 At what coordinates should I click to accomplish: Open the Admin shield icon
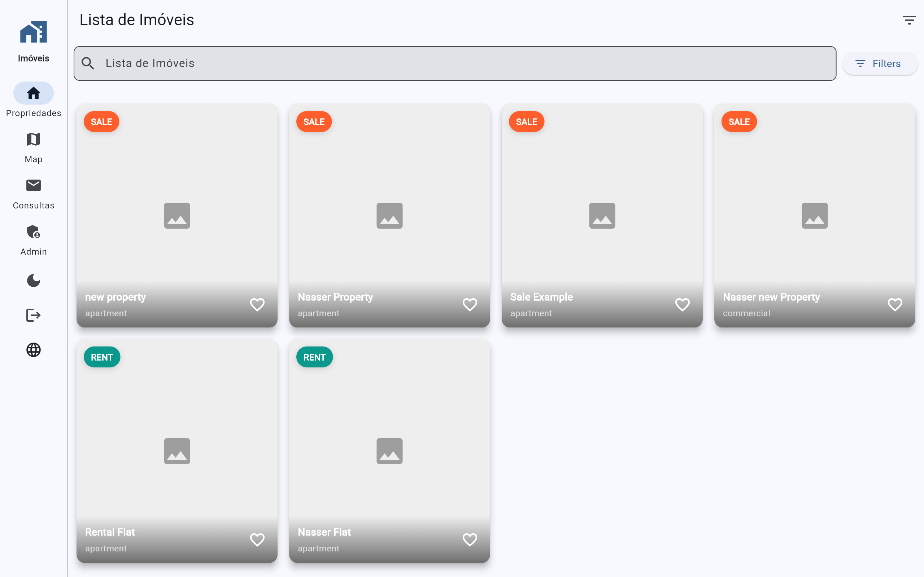pyautogui.click(x=33, y=232)
